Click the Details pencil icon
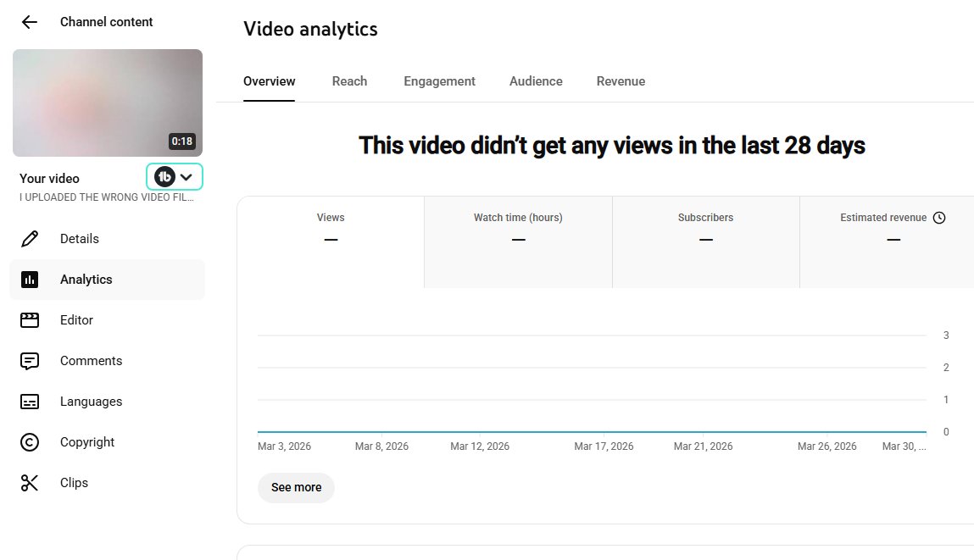The height and width of the screenshot is (560, 974). [29, 239]
